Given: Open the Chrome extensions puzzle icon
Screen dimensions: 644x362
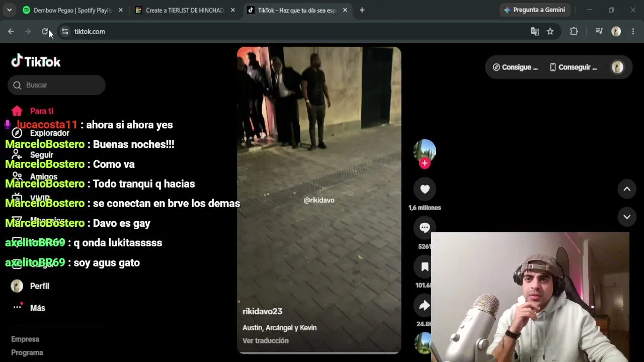Looking at the screenshot, I should pyautogui.click(x=574, y=31).
